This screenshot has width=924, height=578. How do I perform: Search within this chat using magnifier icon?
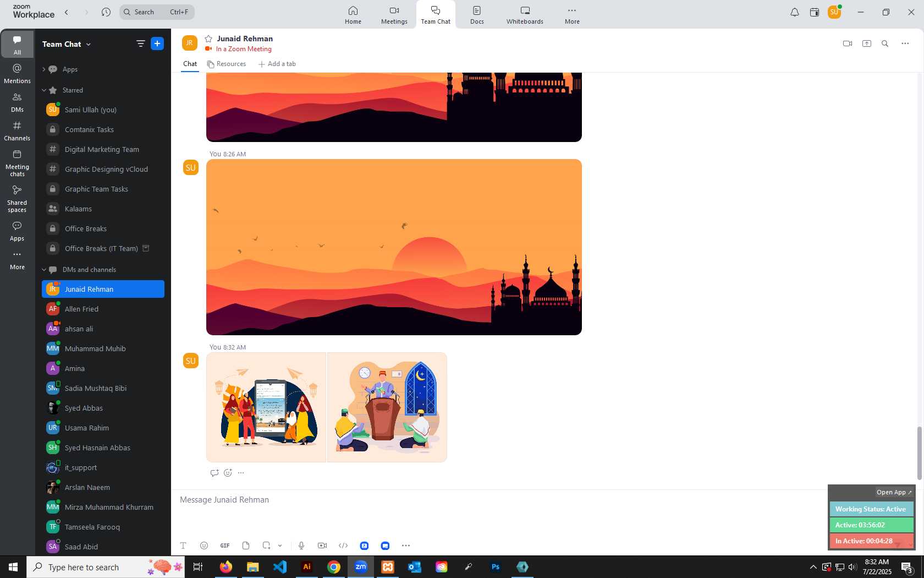[885, 43]
